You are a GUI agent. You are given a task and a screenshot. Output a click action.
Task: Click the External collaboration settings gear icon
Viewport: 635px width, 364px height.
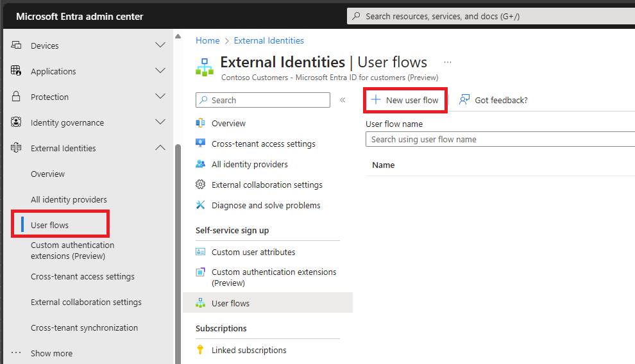tap(201, 185)
